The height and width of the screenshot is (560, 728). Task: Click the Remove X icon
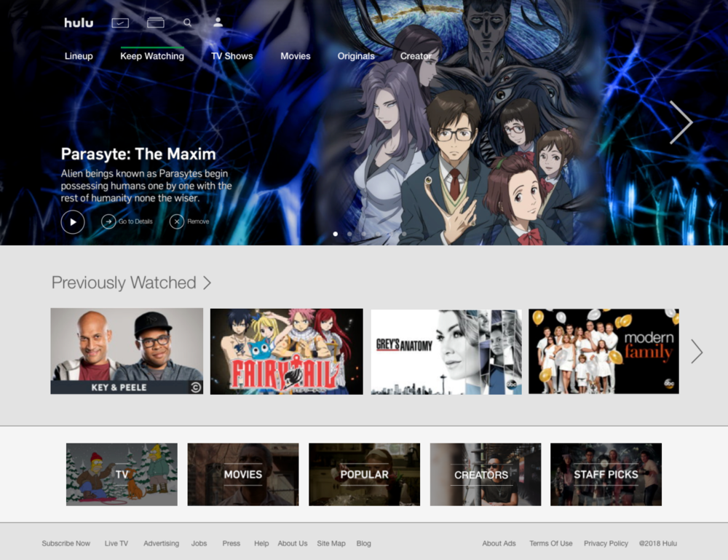[x=176, y=221]
